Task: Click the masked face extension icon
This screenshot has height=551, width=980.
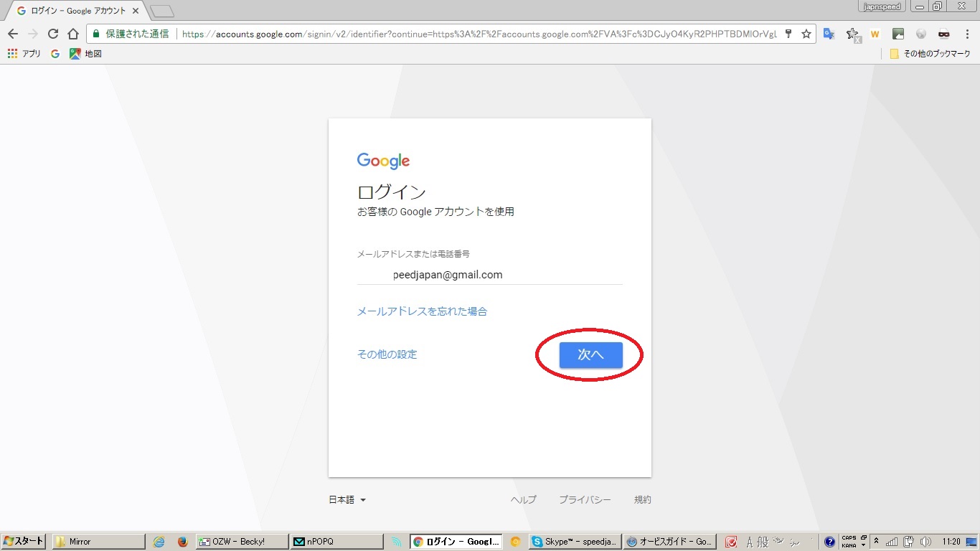Action: click(944, 34)
